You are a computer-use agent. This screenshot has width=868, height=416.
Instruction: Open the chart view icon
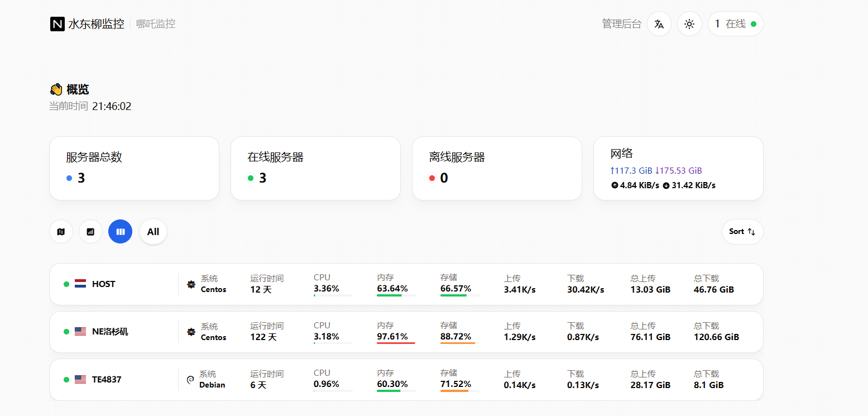tap(90, 231)
